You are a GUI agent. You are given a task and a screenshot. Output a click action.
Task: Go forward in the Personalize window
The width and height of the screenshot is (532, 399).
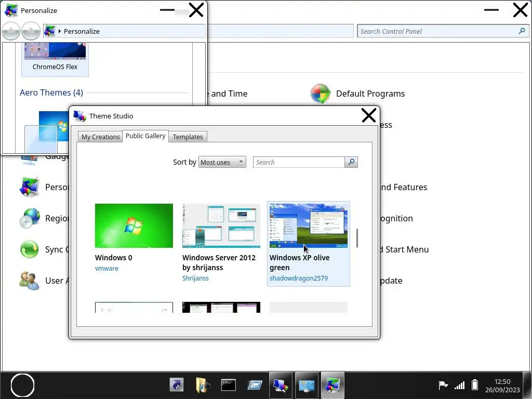(31, 31)
